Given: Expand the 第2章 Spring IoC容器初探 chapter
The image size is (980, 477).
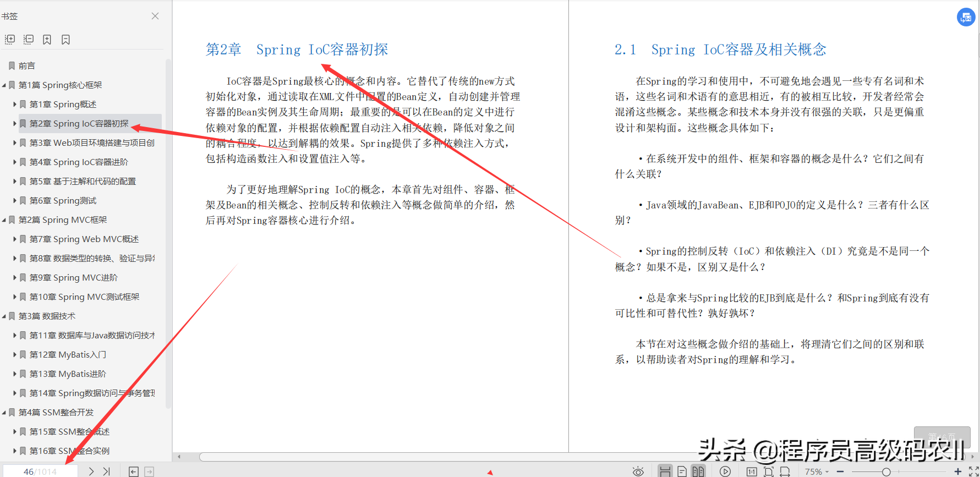Looking at the screenshot, I should pos(15,123).
